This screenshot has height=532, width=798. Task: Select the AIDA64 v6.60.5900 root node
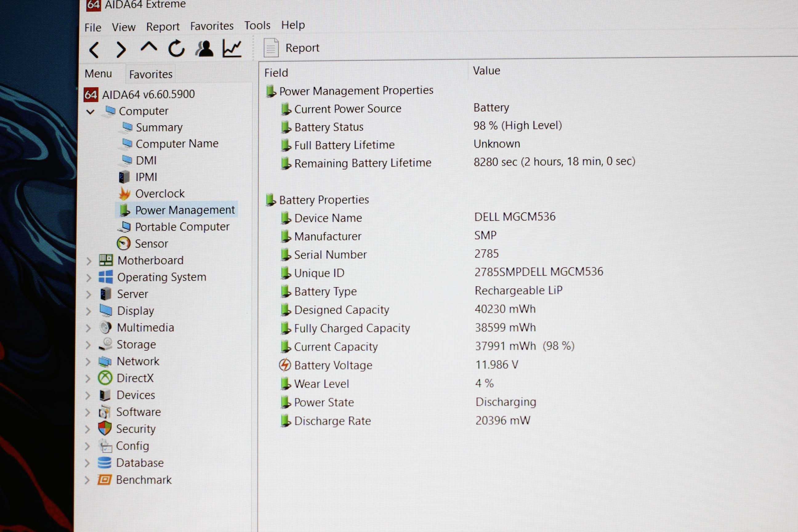tap(139, 94)
